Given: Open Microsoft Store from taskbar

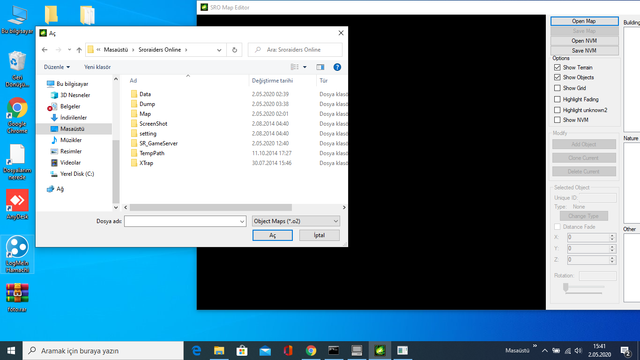Looking at the screenshot, I should coord(242,351).
